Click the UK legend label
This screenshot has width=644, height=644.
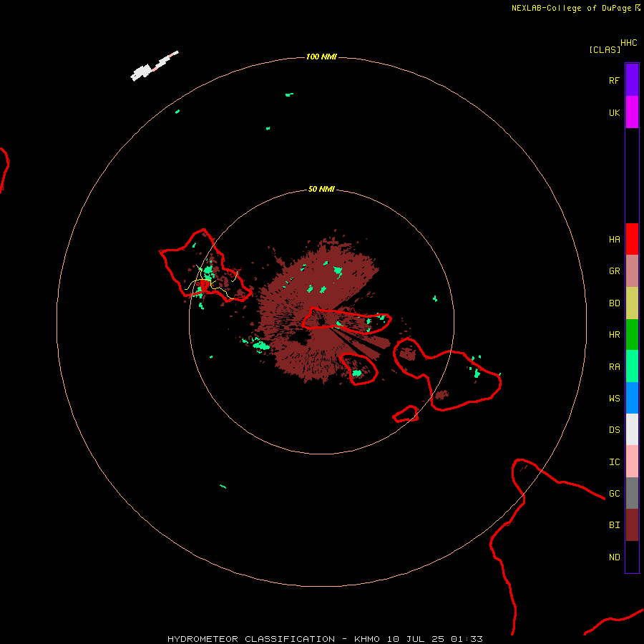(614, 112)
